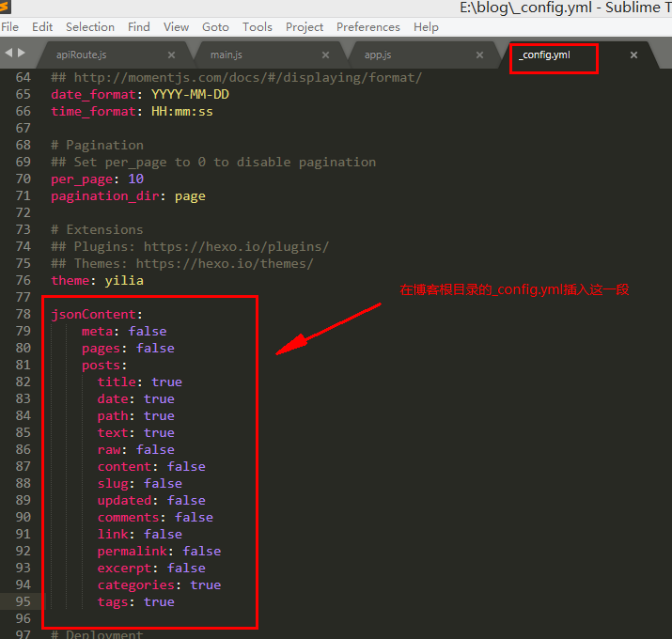Click the right tab scroll arrow

(22, 53)
